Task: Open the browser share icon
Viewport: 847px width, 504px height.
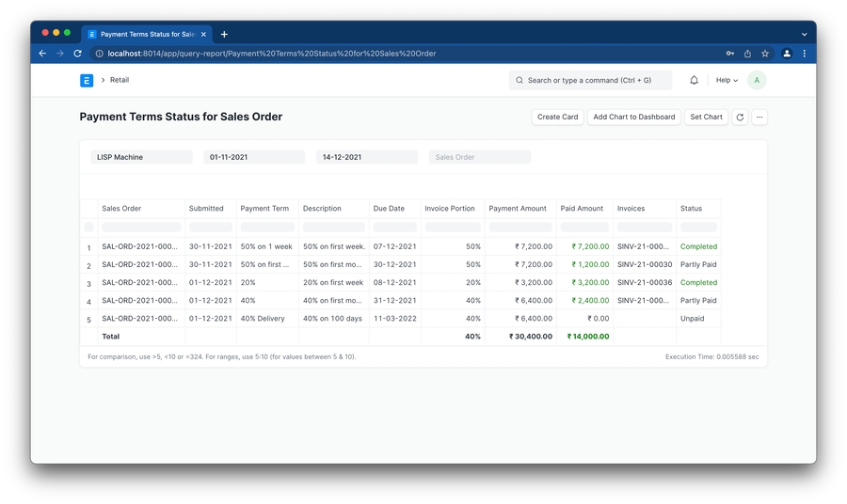Action: click(x=747, y=54)
